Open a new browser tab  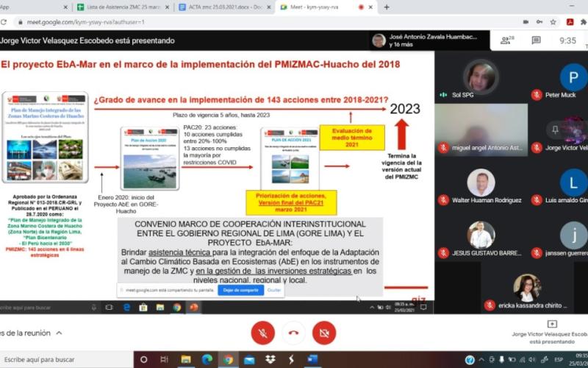click(387, 7)
